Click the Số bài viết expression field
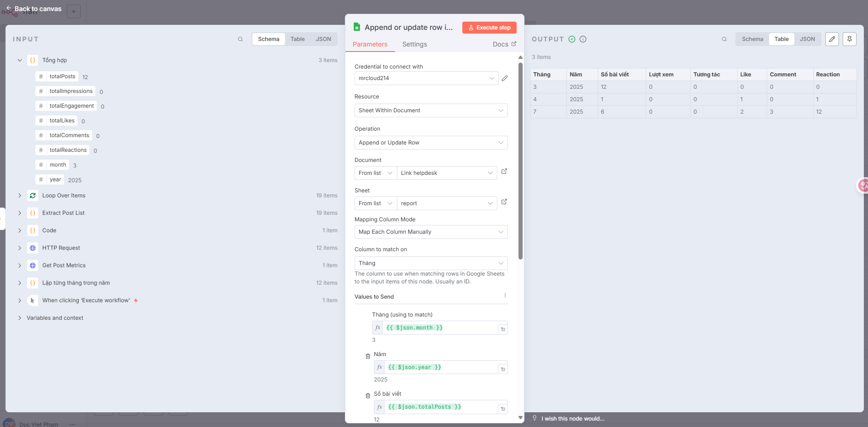 click(x=441, y=407)
